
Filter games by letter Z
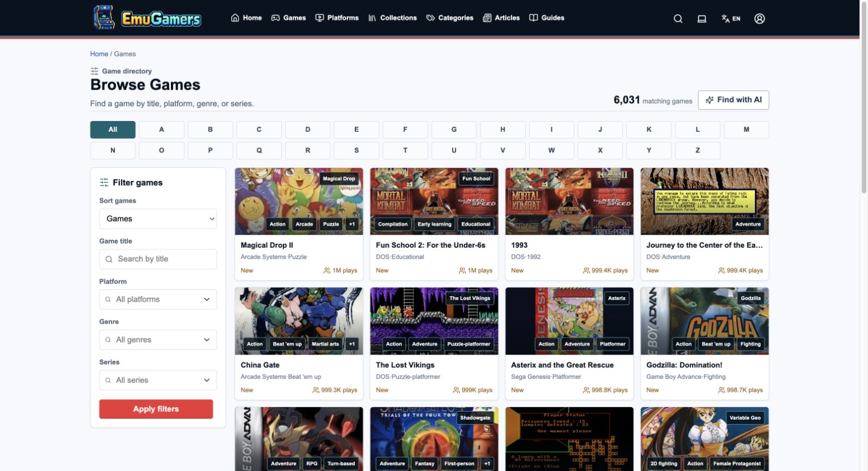pyautogui.click(x=698, y=150)
